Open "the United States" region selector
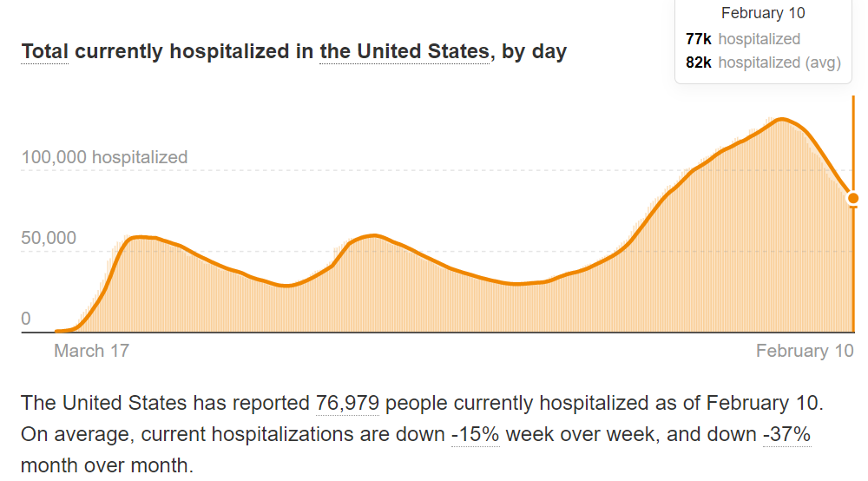The width and height of the screenshot is (868, 481). (x=404, y=52)
